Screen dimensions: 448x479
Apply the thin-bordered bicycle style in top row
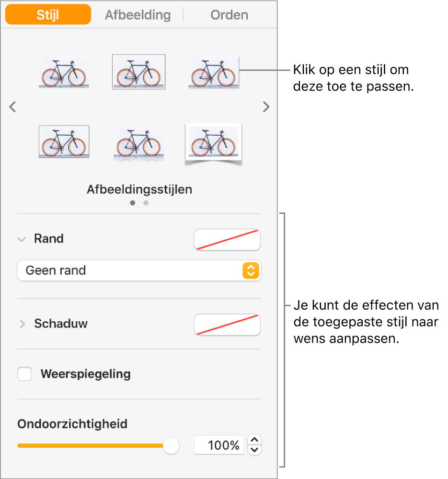tap(138, 72)
